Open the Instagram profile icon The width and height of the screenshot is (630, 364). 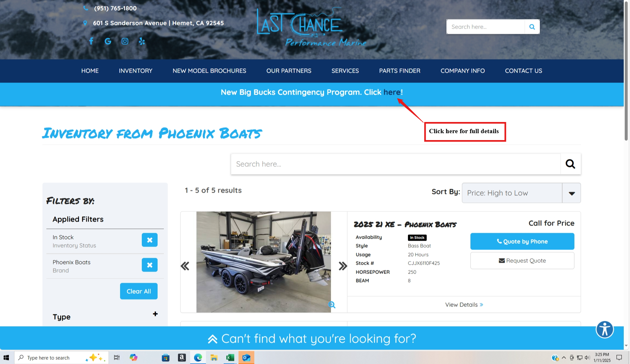tap(125, 41)
